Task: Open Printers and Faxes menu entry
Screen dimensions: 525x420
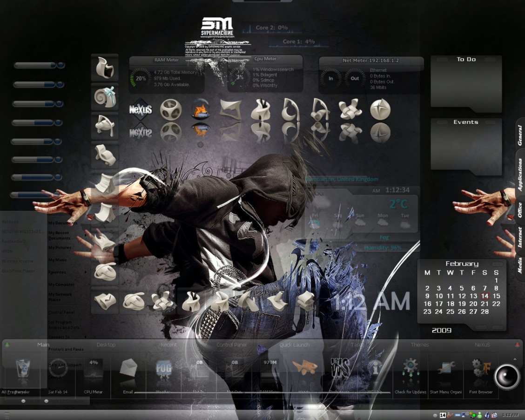Action: point(66,349)
